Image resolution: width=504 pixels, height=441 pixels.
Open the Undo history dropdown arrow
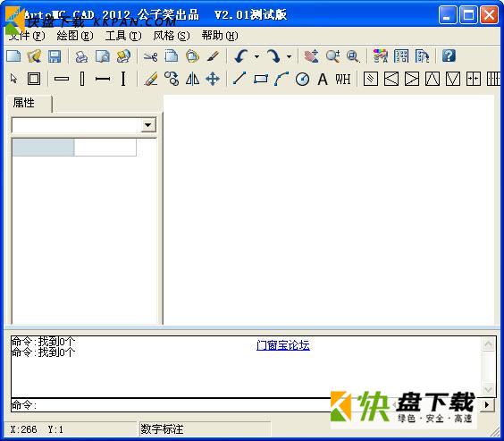click(256, 56)
